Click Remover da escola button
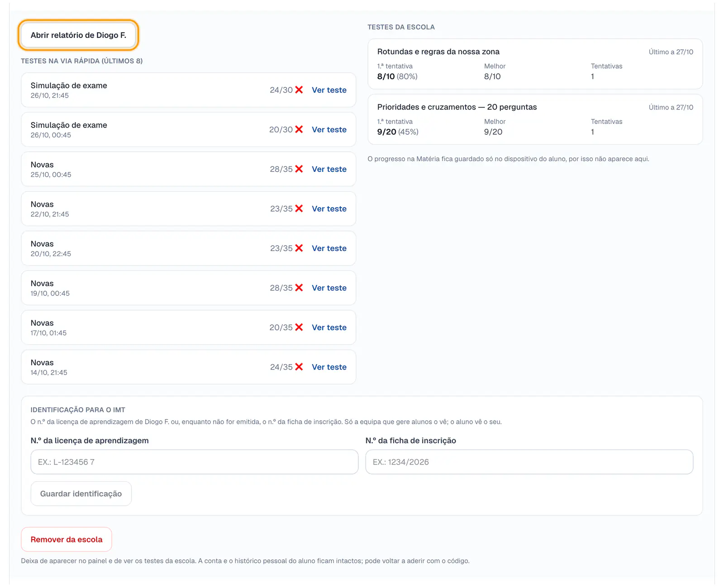Viewport: 724px width, 588px height. click(x=67, y=539)
